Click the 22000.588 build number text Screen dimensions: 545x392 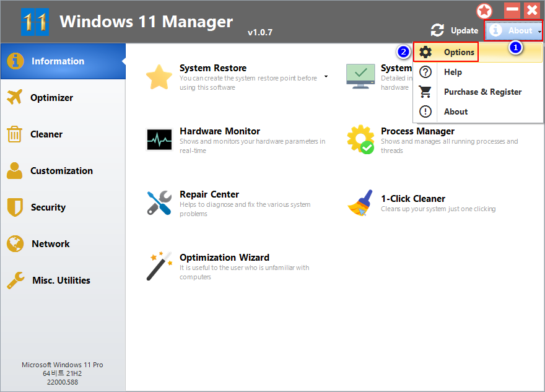pos(63,382)
